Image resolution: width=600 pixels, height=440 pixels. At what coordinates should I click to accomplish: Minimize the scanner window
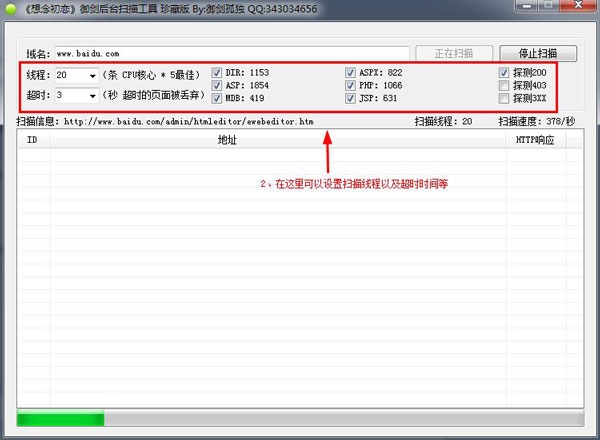(x=527, y=6)
